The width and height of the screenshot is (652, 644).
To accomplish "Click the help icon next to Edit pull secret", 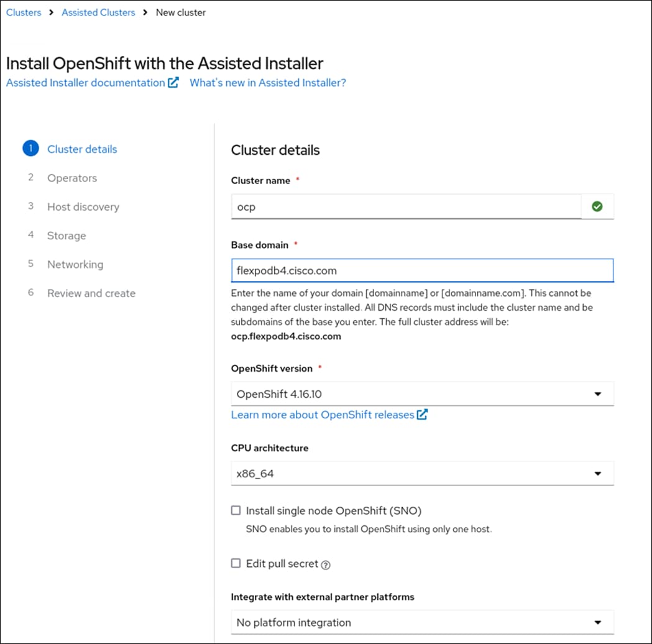I will coord(326,565).
